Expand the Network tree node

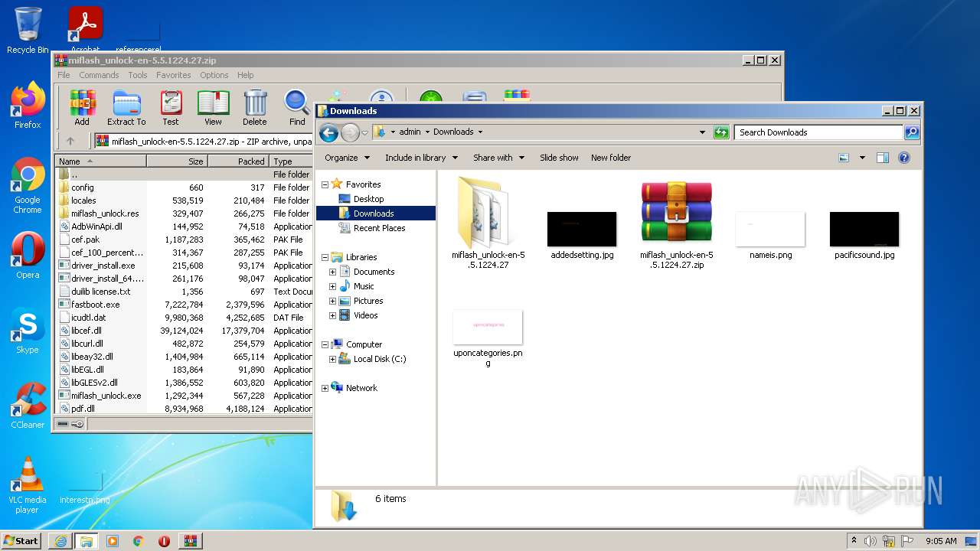point(325,388)
